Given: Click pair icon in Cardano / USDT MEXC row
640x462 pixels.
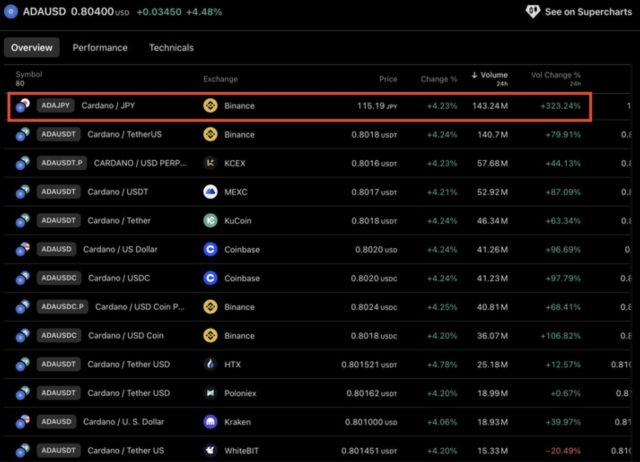Looking at the screenshot, I should [x=23, y=192].
